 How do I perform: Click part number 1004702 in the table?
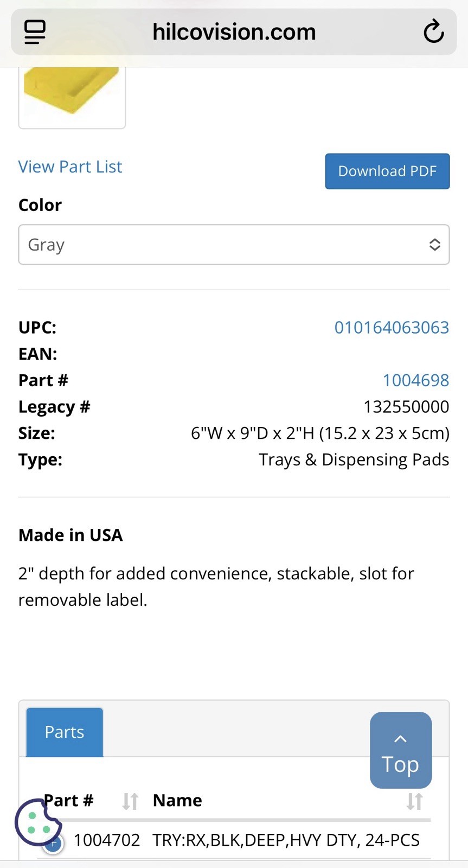pos(107,840)
